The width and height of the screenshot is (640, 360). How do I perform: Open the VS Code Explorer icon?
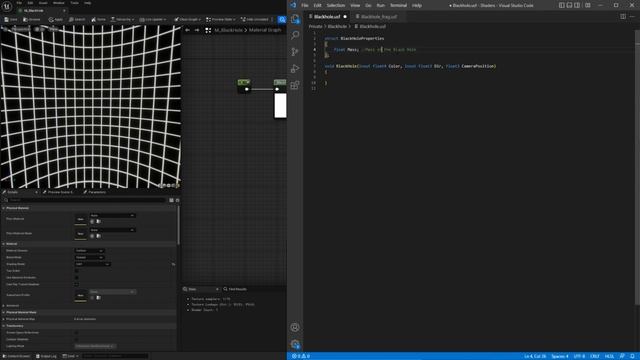295,19
